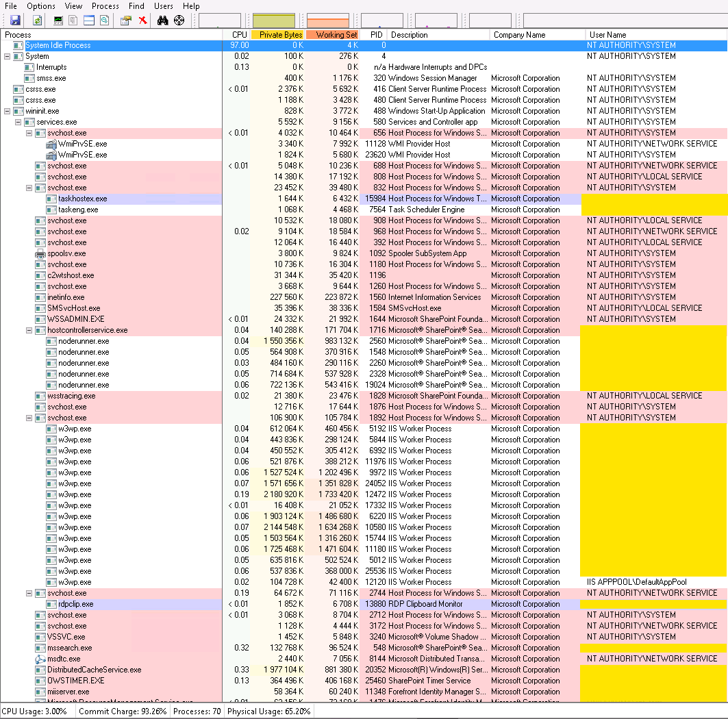Screen dimensions: 728x719
Task: Click the Process column header
Action: click(x=112, y=35)
